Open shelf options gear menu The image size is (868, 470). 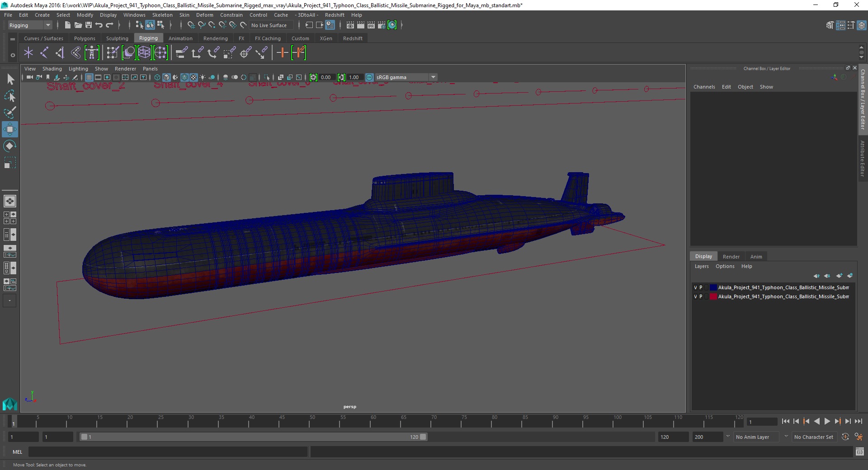(13, 55)
